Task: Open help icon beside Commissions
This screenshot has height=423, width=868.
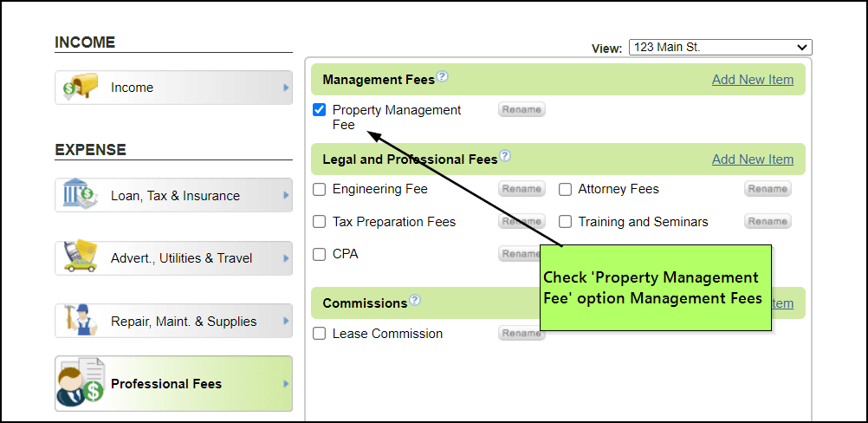Action: tap(415, 301)
